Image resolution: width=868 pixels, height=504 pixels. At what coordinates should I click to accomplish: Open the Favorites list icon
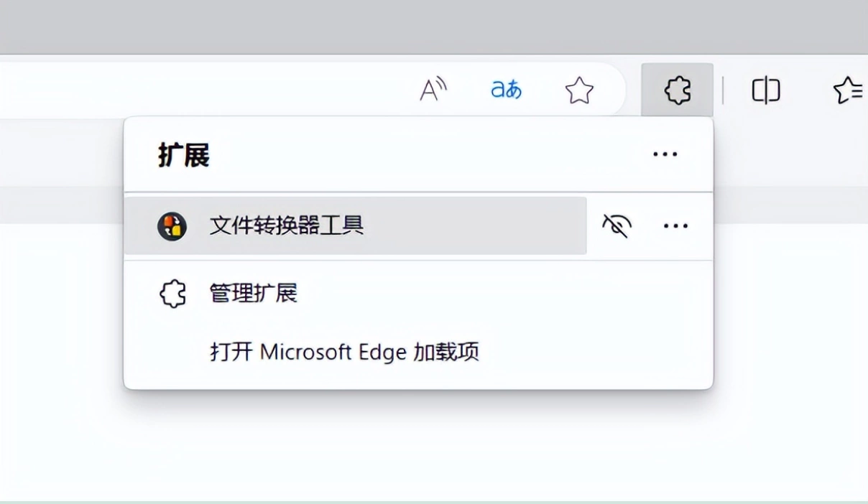pos(848,90)
